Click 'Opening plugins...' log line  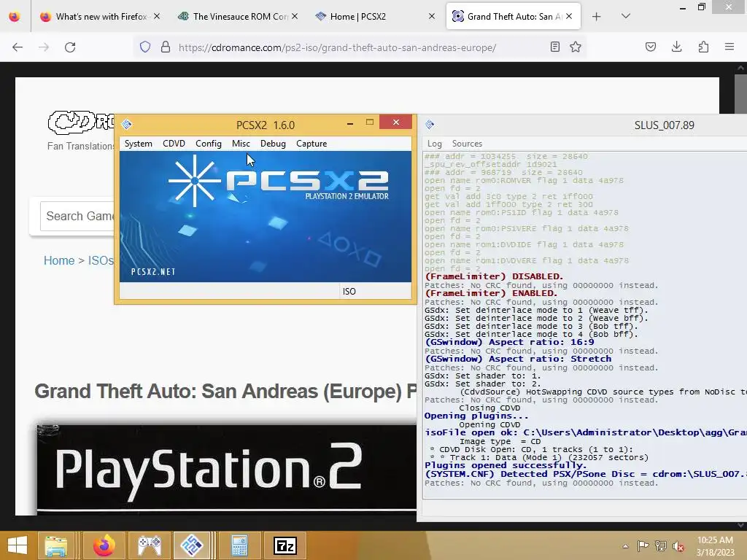pos(476,416)
